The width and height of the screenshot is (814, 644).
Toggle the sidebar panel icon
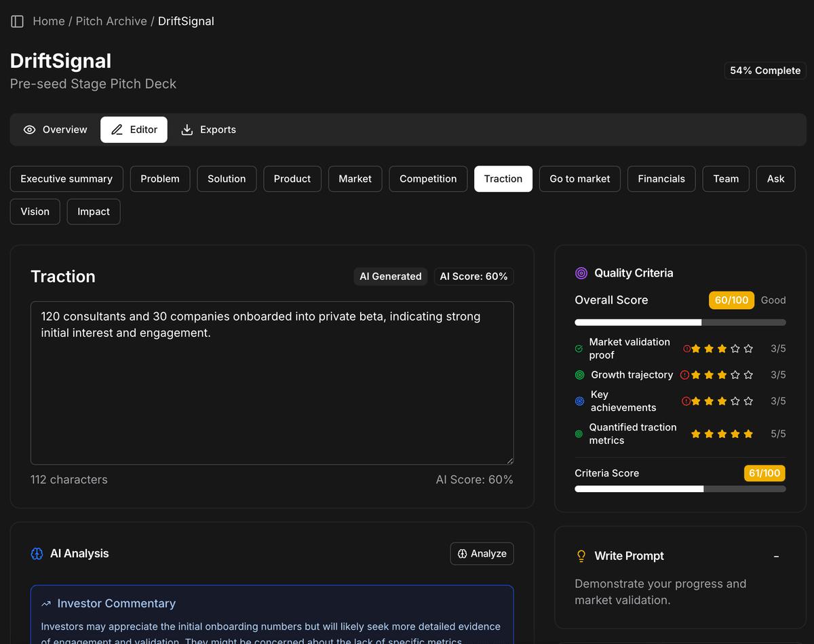(18, 22)
